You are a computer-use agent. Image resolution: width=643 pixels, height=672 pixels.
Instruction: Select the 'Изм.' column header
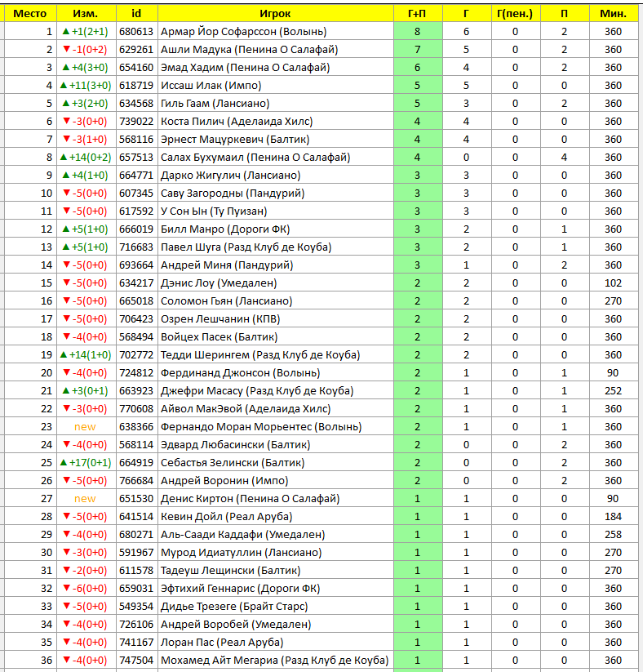click(86, 13)
